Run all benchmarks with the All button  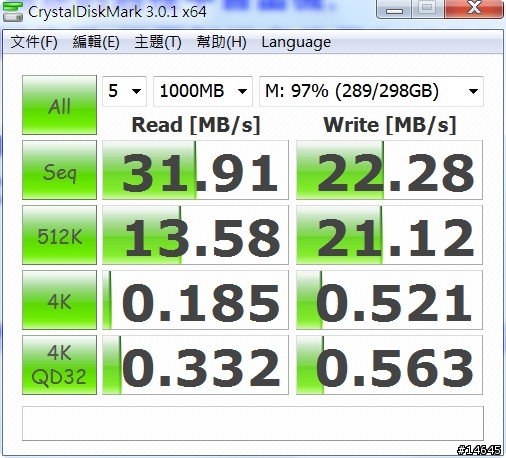pos(59,105)
